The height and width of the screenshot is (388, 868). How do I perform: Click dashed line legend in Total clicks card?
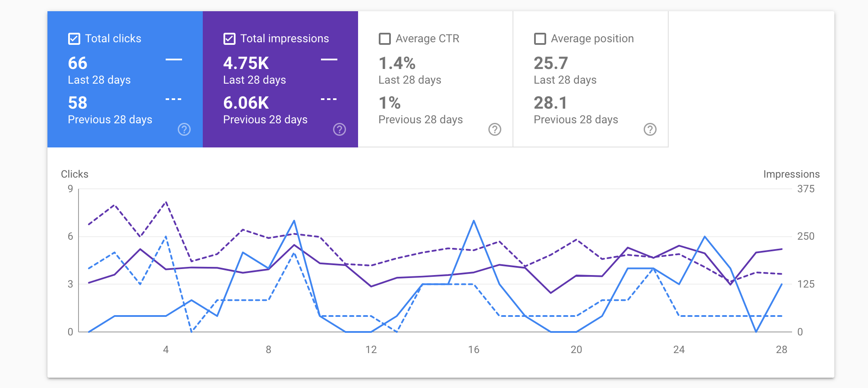(173, 99)
